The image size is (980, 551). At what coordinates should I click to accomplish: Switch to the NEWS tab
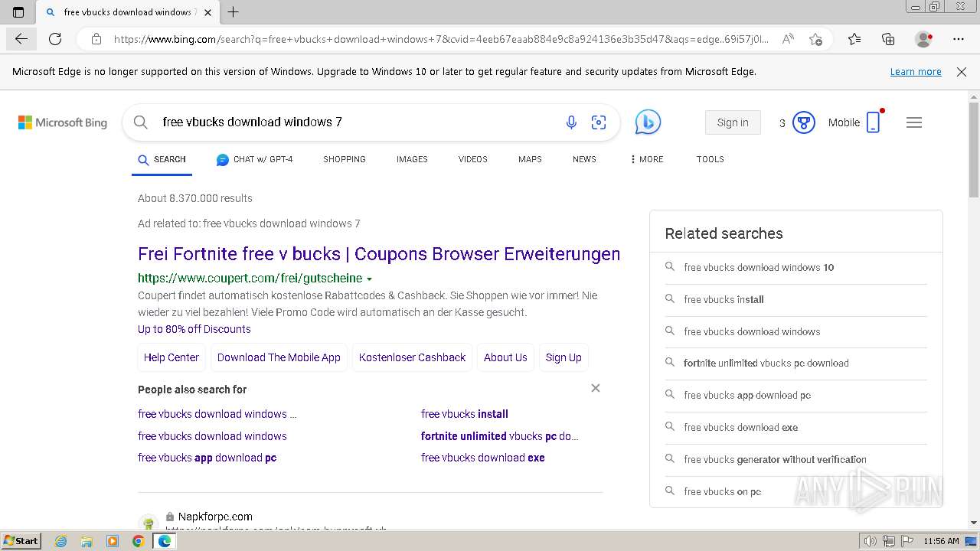pyautogui.click(x=584, y=159)
